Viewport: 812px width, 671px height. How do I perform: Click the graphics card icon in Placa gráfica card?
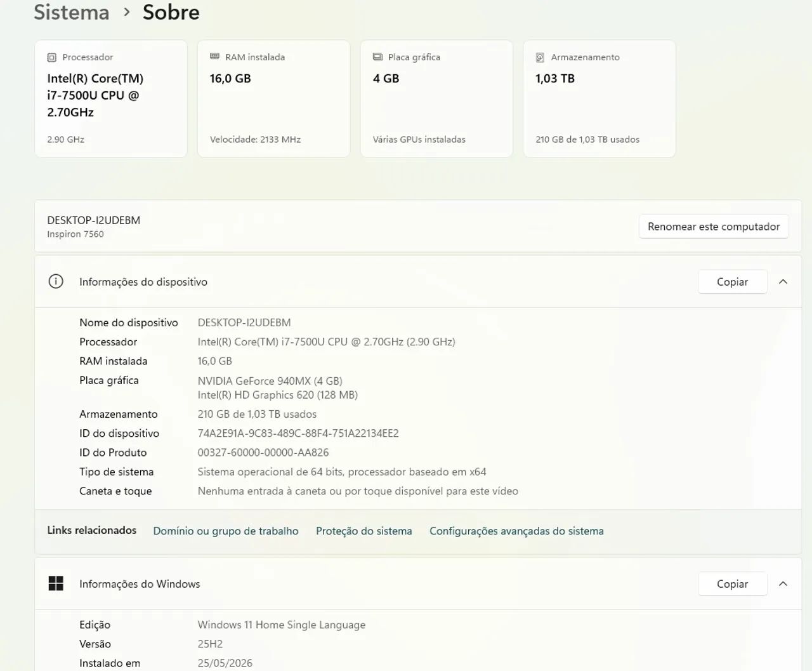(377, 56)
